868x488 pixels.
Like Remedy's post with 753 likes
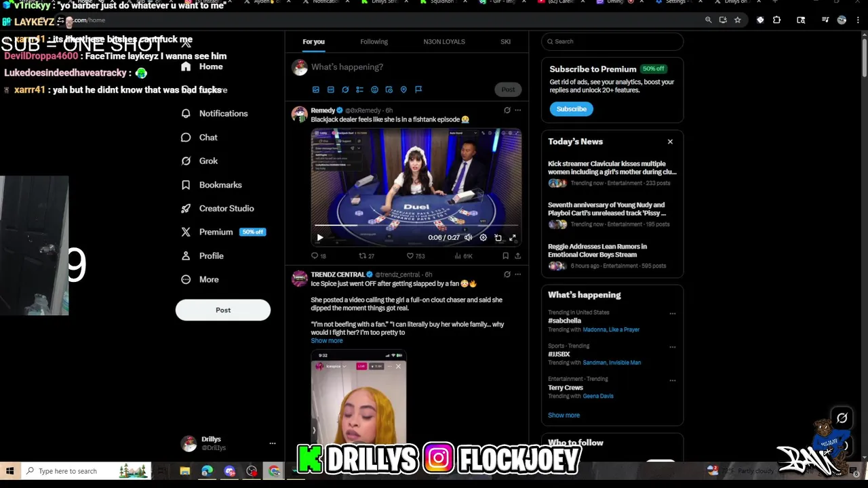click(415, 256)
